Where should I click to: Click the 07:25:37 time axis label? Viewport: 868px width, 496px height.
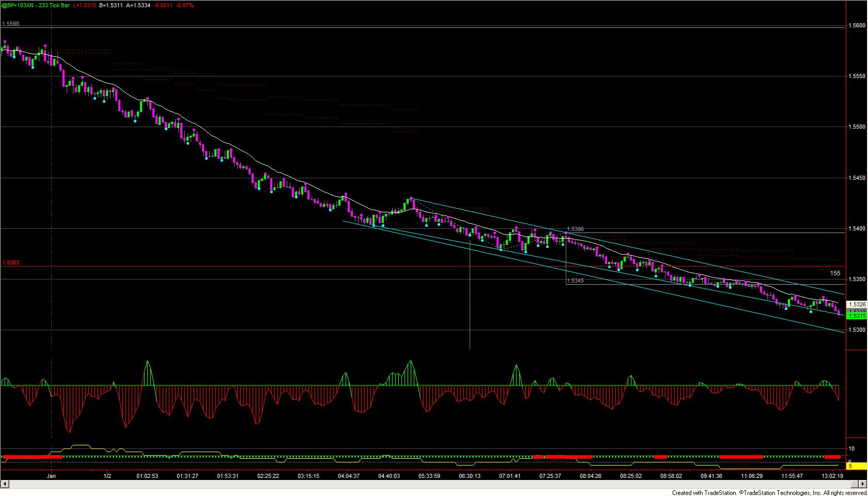pyautogui.click(x=550, y=476)
